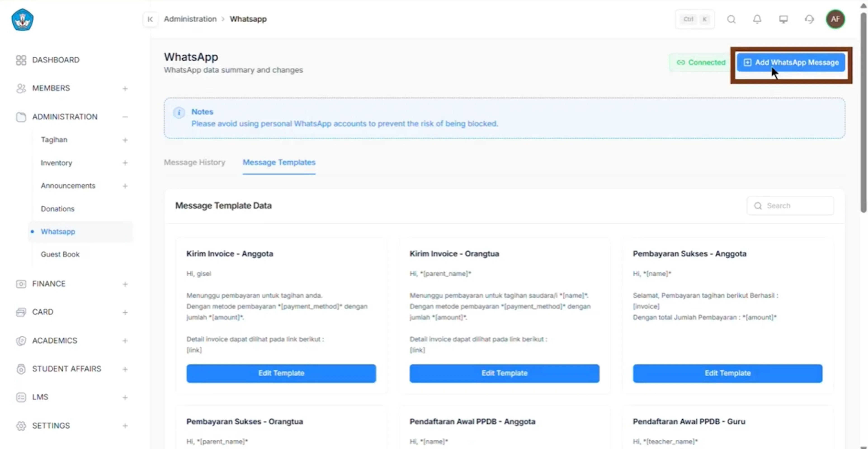Click the LMS icon in the sidebar

(x=21, y=397)
